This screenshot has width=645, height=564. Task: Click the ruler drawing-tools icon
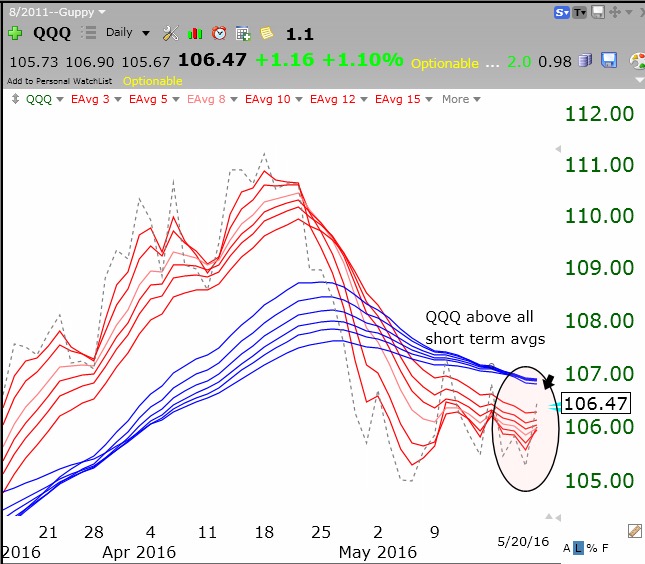(635, 531)
